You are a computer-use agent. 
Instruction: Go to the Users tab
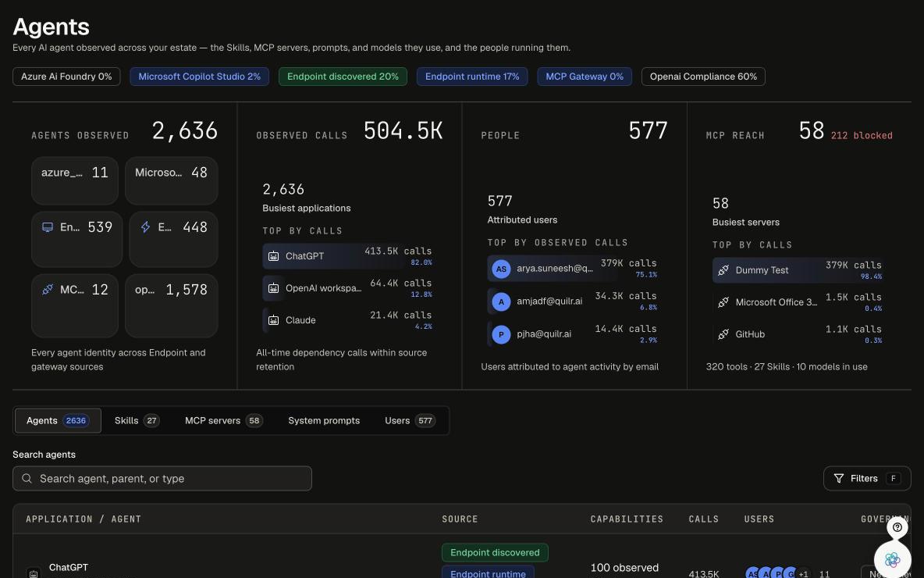[410, 420]
